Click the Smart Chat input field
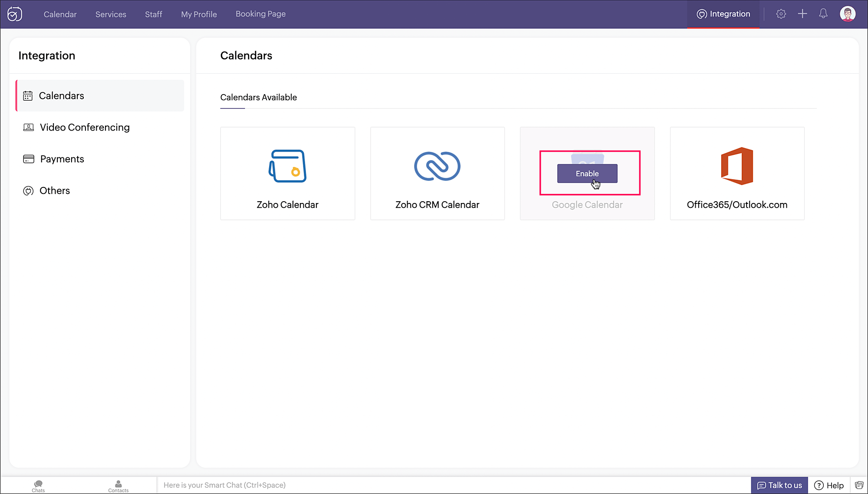This screenshot has width=868, height=494. pyautogui.click(x=454, y=485)
